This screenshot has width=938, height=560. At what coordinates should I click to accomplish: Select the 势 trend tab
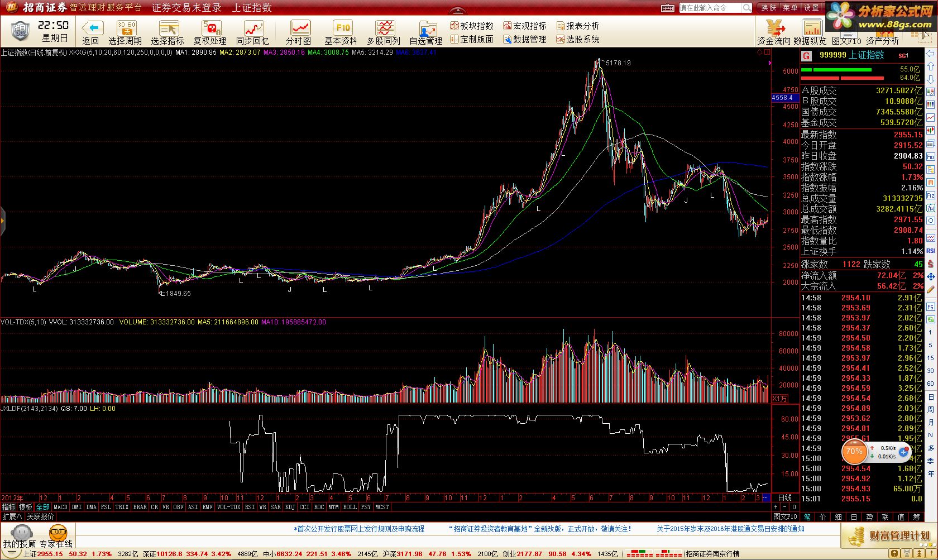870,517
